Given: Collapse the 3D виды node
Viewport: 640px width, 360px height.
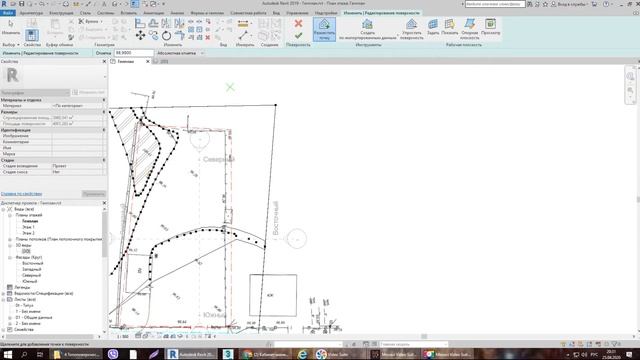Looking at the screenshot, I should (x=10, y=245).
